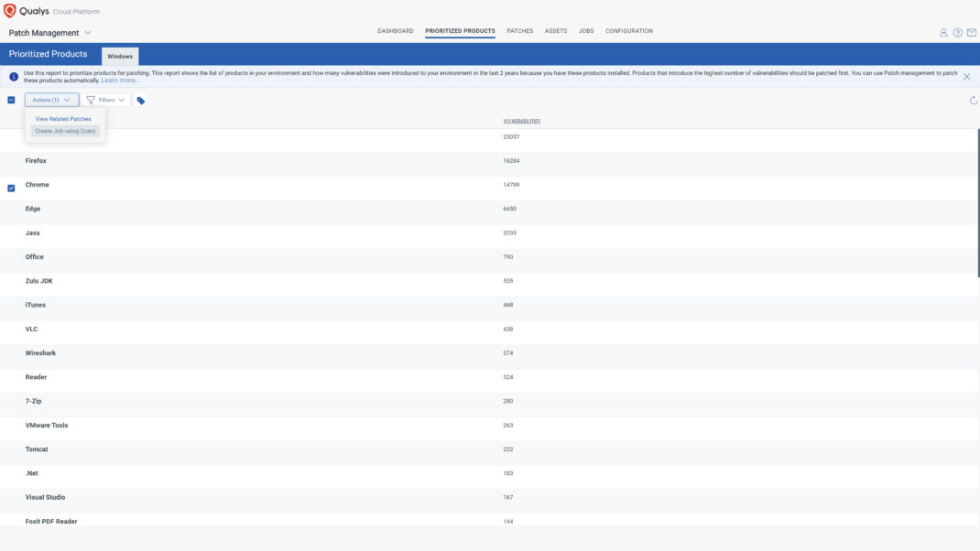Open the Patch Management module switcher

pyautogui.click(x=50, y=32)
